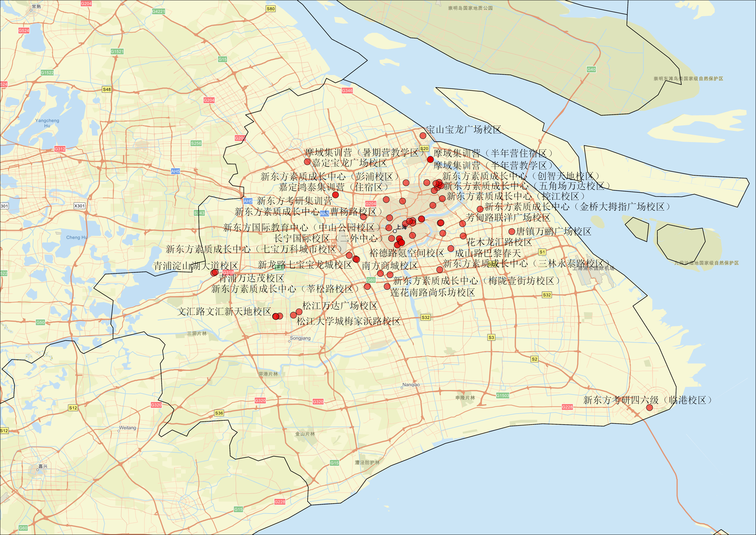Click the 松江万达广场校区 text label

click(340, 306)
